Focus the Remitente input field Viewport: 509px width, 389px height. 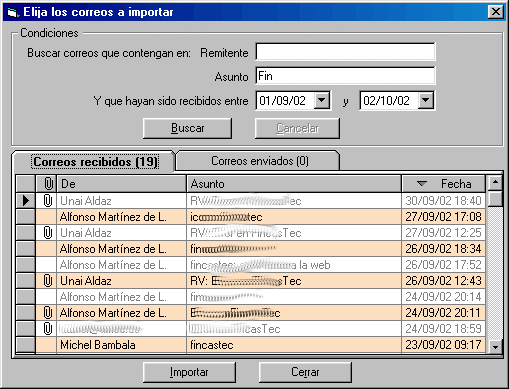point(345,52)
